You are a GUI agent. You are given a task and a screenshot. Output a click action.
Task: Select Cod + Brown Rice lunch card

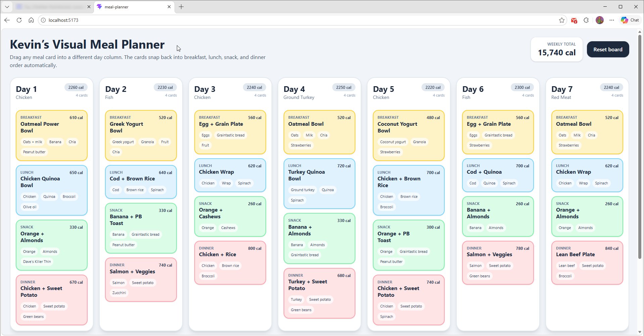141,182
